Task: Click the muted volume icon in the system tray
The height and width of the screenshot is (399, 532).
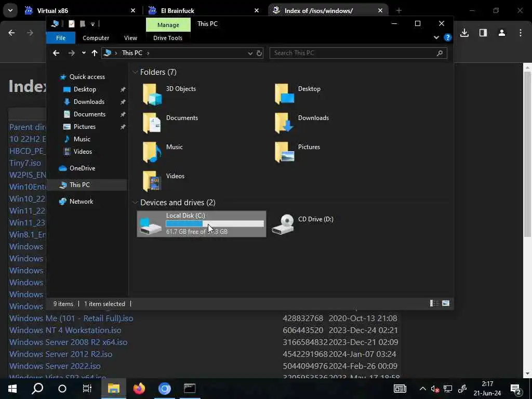Action: [435, 389]
